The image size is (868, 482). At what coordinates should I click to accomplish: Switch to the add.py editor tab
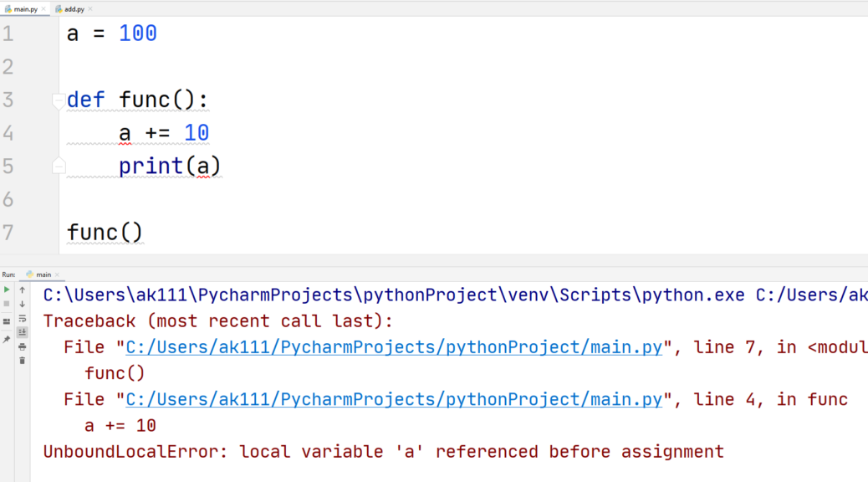coord(74,8)
